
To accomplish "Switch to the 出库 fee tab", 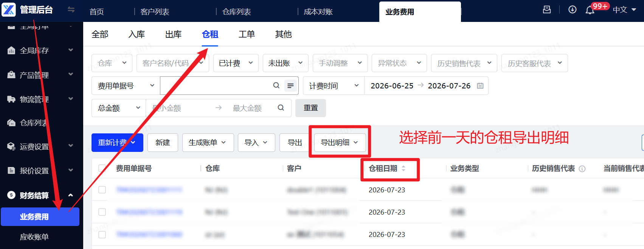I will (x=173, y=34).
